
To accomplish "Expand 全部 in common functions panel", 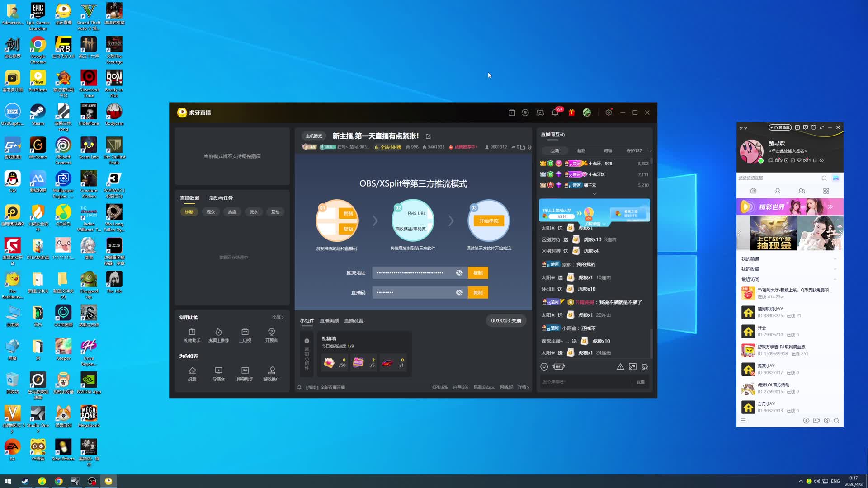I will [278, 318].
